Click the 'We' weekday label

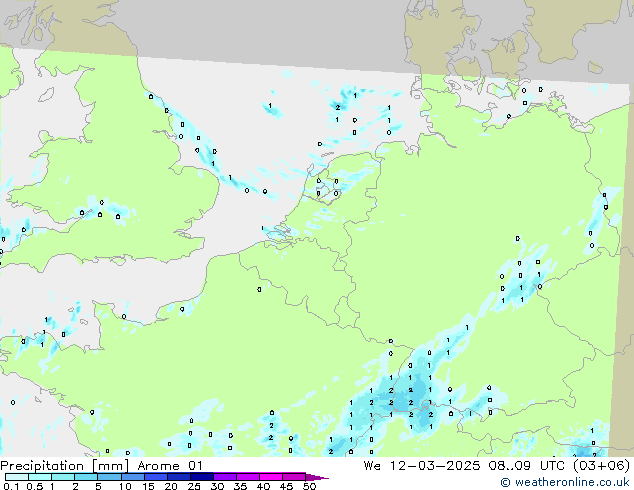click(x=372, y=466)
